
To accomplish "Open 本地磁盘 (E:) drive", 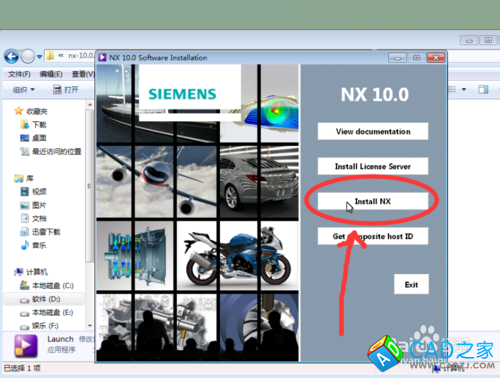I will (x=47, y=313).
